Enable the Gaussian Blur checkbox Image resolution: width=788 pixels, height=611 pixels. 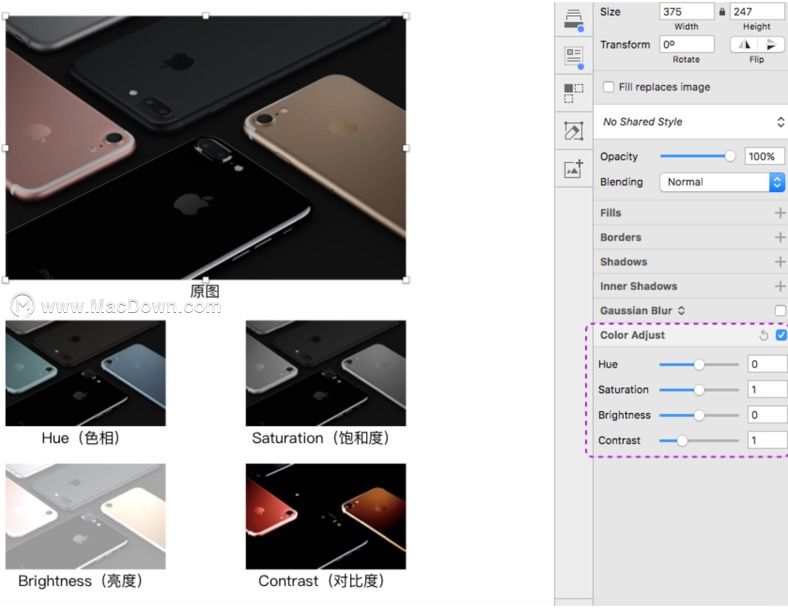[781, 311]
